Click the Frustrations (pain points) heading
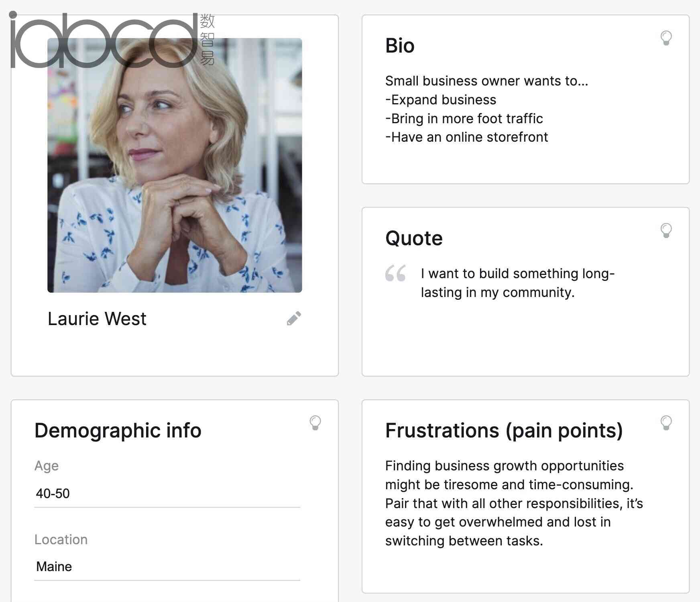700x602 pixels. pos(504,431)
